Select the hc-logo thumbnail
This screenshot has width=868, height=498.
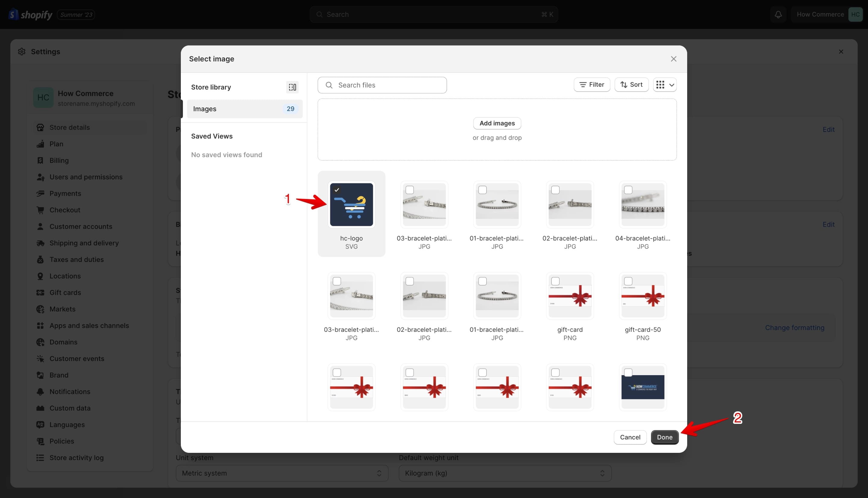click(x=351, y=204)
